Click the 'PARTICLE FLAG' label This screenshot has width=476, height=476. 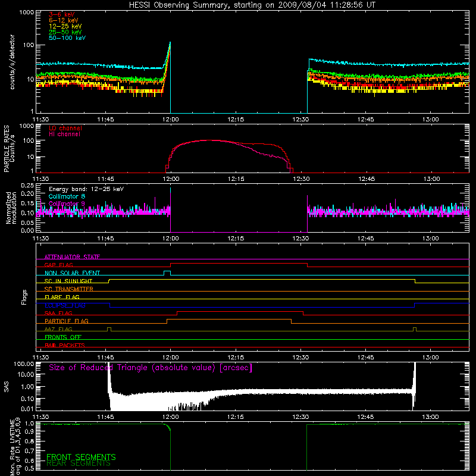(67, 321)
